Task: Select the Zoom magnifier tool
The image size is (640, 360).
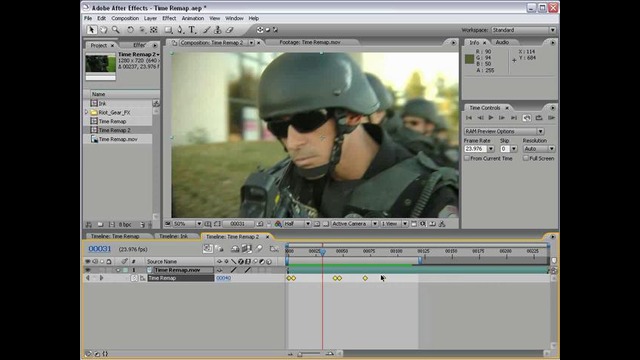Action: pyautogui.click(x=116, y=30)
